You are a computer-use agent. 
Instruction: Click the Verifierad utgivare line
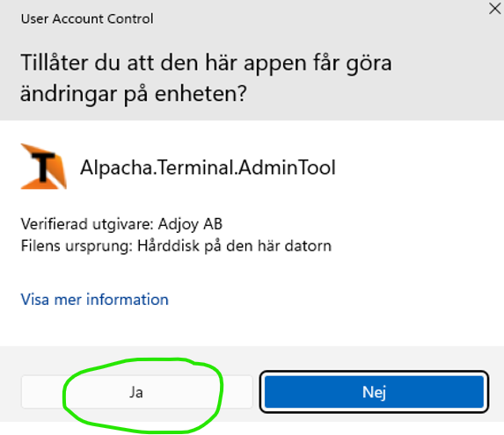click(121, 224)
